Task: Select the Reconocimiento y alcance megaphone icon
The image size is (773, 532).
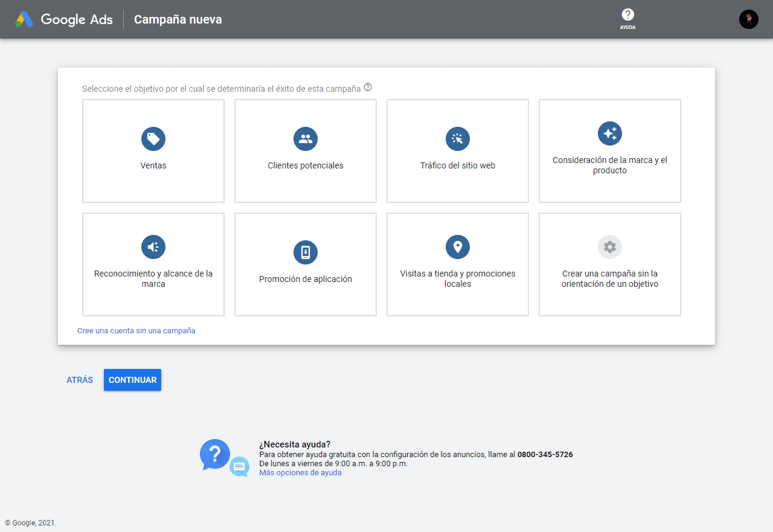Action: tap(153, 246)
